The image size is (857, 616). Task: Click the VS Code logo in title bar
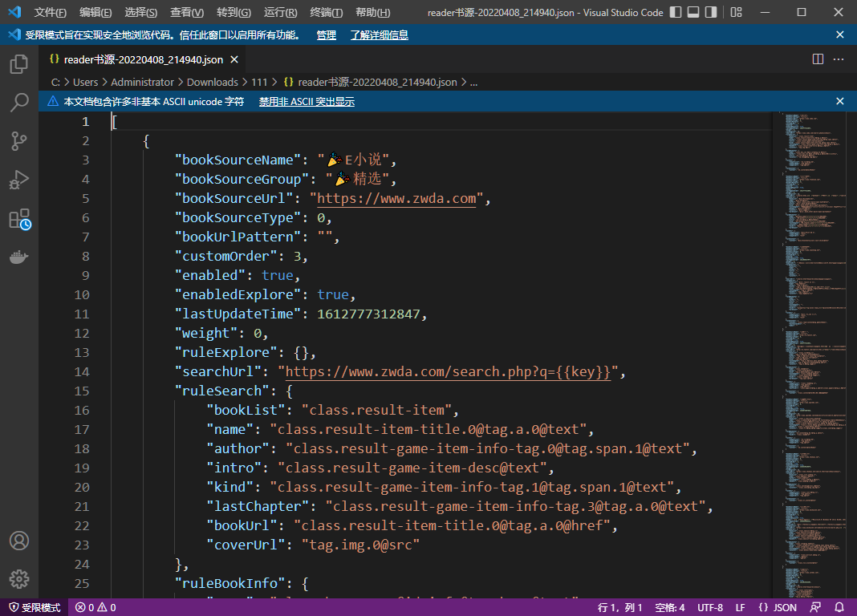(14, 11)
